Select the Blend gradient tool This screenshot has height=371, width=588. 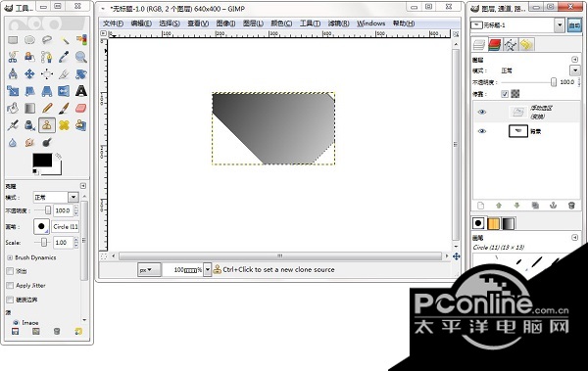pyautogui.click(x=29, y=109)
